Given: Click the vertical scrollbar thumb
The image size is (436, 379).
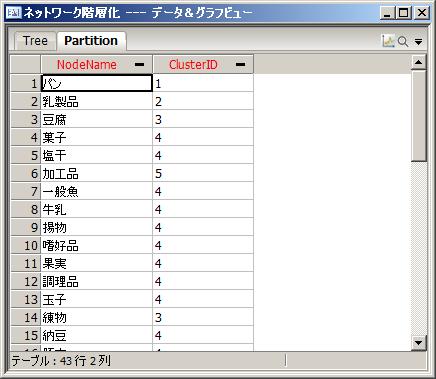Looking at the screenshot, I should point(418,116).
